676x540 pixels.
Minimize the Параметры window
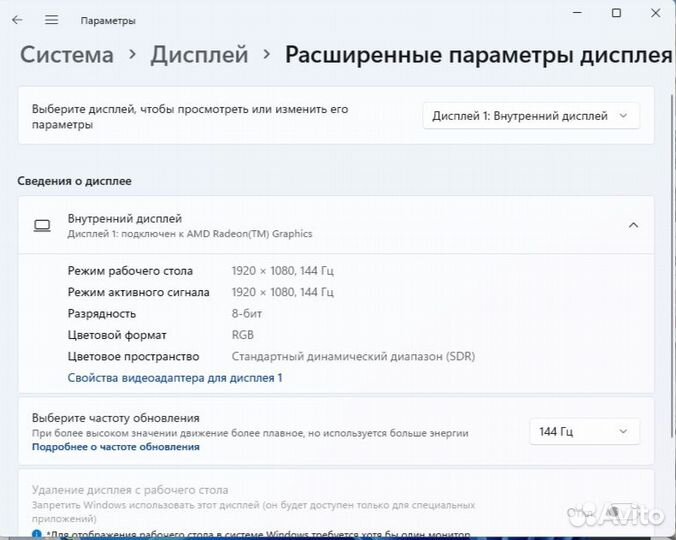pyautogui.click(x=577, y=13)
